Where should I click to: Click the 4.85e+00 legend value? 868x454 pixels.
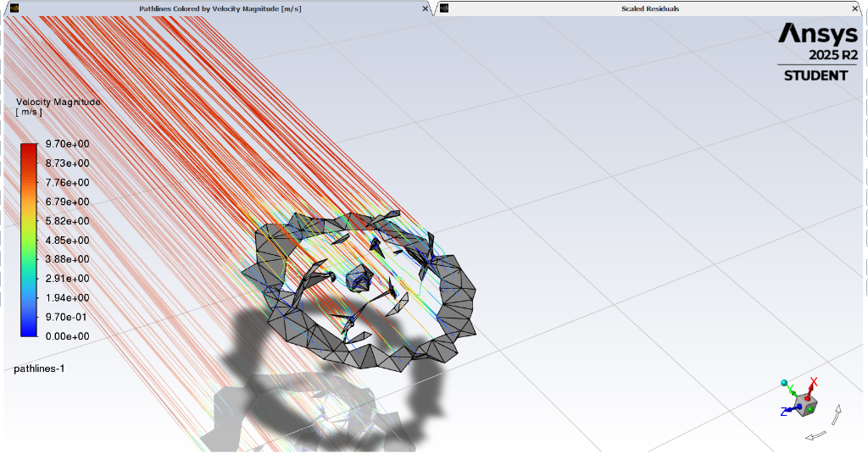click(x=67, y=240)
